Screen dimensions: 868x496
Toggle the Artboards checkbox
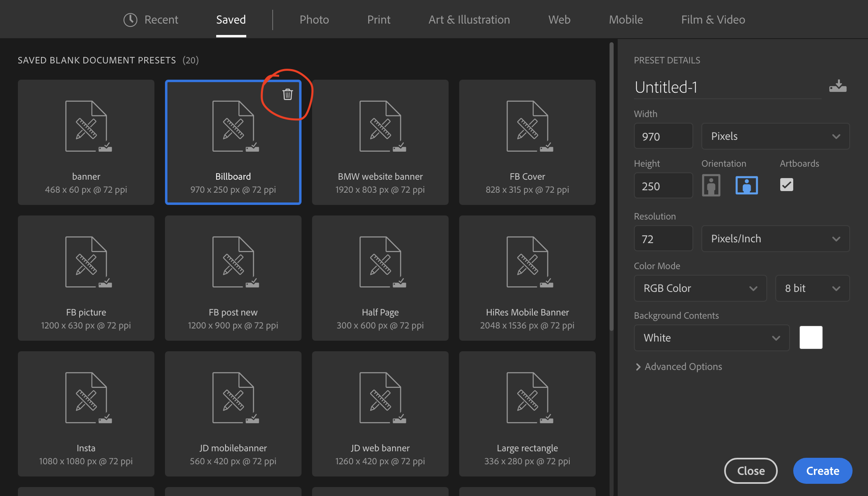787,184
